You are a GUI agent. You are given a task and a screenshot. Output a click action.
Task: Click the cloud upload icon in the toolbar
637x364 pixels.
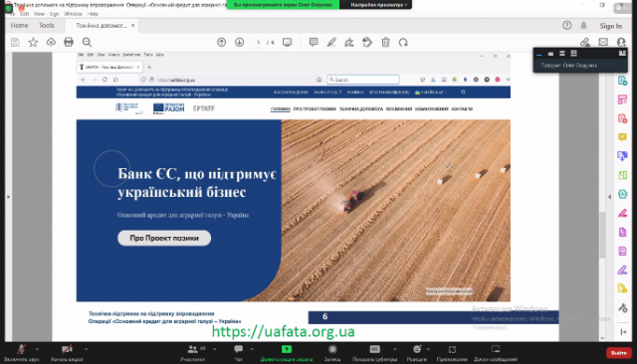point(51,42)
